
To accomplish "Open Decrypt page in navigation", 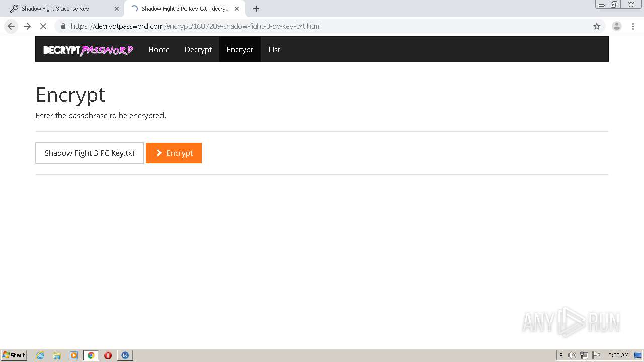I will [198, 49].
